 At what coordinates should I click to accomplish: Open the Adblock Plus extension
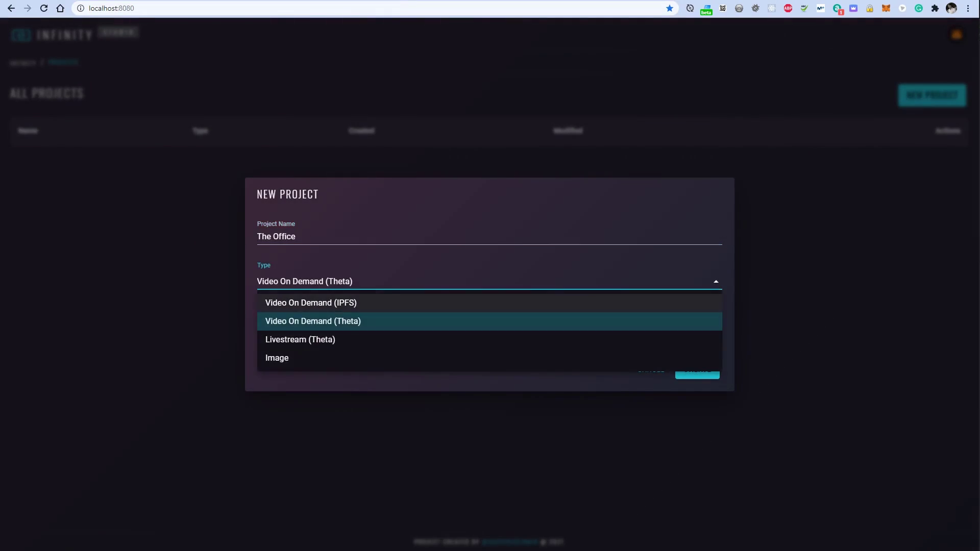(788, 8)
